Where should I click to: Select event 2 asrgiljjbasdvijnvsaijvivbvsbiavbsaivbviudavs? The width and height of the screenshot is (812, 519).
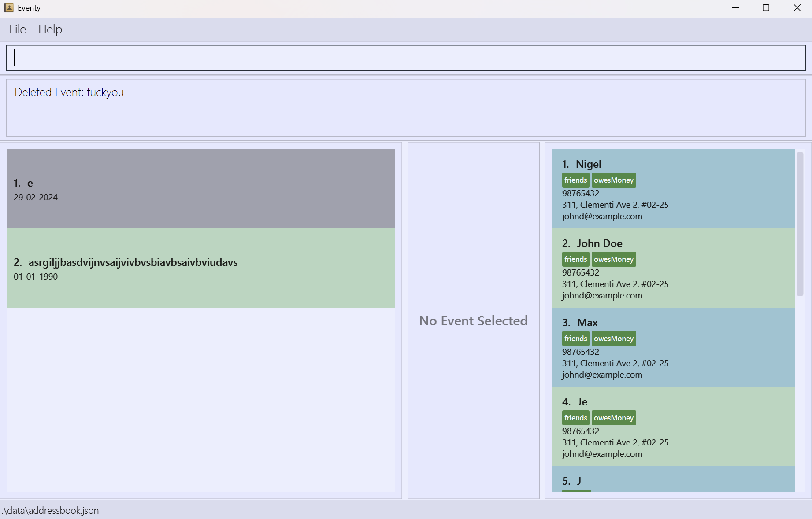(x=201, y=268)
